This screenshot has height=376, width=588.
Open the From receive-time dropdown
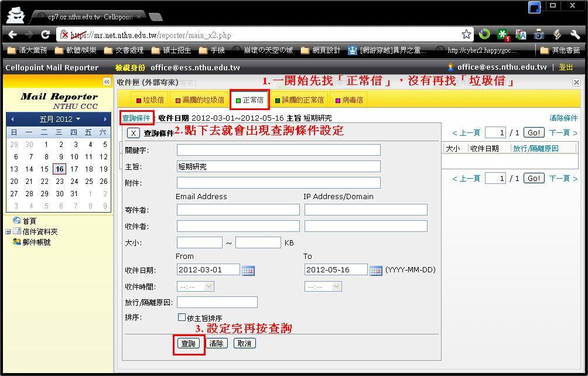[195, 286]
